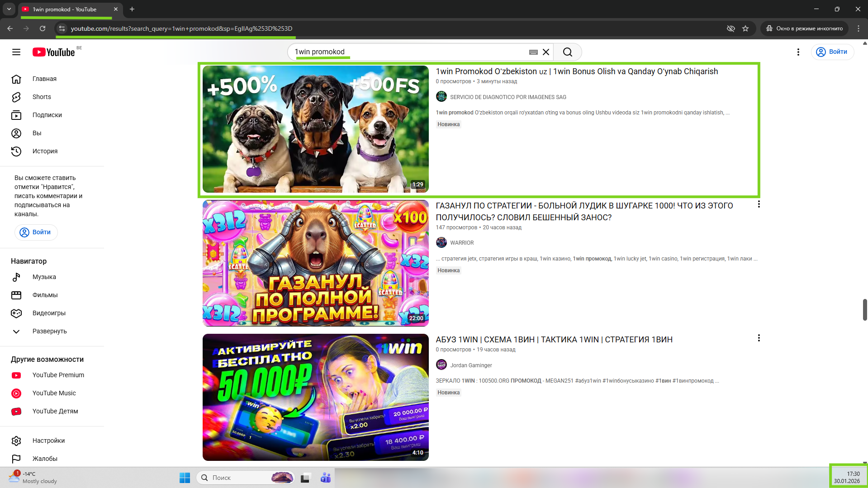Select YouTube Premium in the sidebar
868x488 pixels.
click(52, 375)
